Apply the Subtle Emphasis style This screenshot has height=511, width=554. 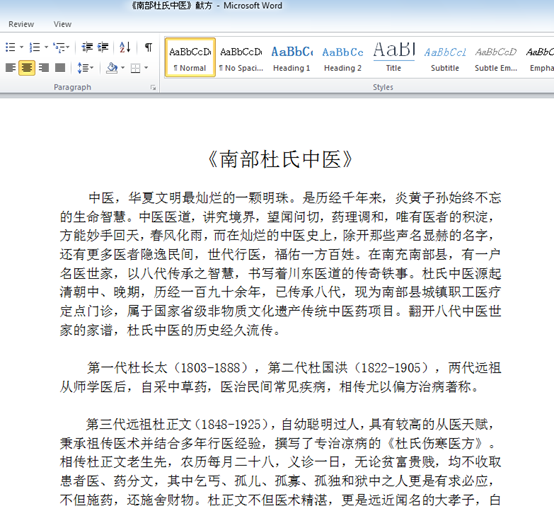[x=496, y=57]
